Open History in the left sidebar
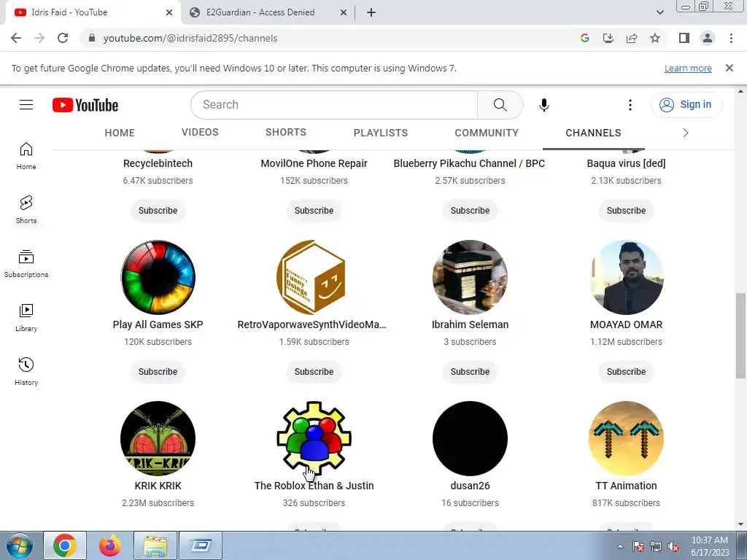Screen dimensions: 747x560 point(26,371)
